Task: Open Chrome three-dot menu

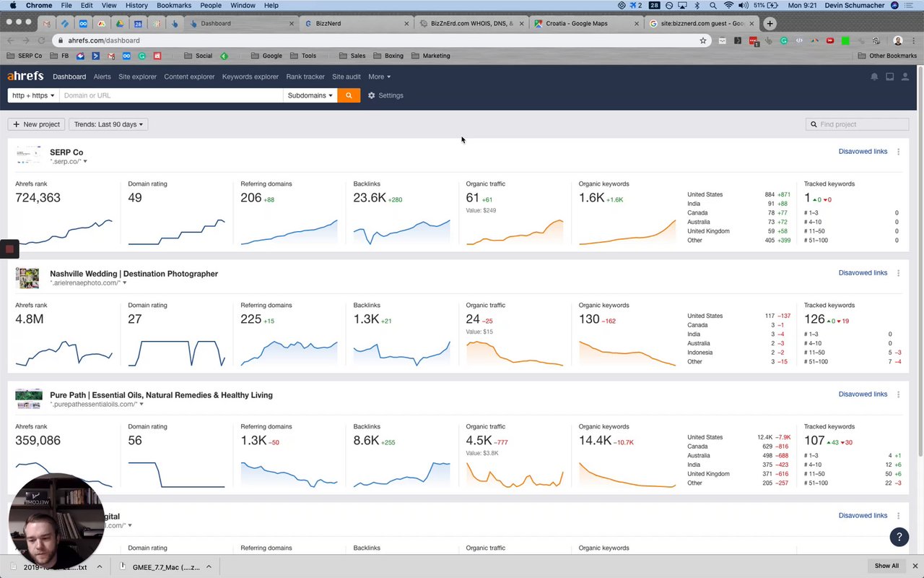Action: tap(913, 40)
